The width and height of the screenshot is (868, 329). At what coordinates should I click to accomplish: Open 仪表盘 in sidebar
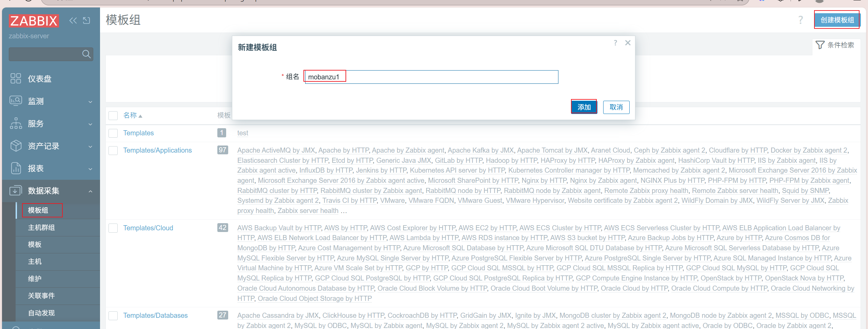point(40,79)
